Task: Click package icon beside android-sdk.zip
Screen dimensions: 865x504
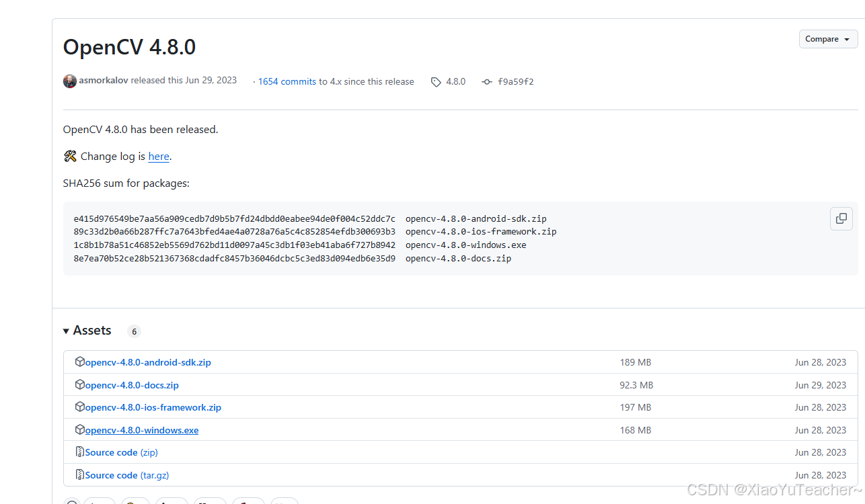Action: point(80,362)
